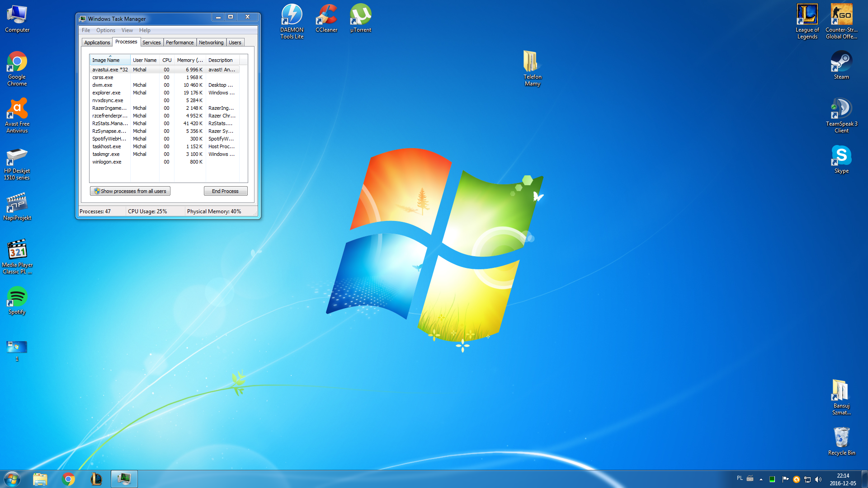Open Action Center flag tray icon
This screenshot has height=488, width=868.
pyautogui.click(x=785, y=479)
